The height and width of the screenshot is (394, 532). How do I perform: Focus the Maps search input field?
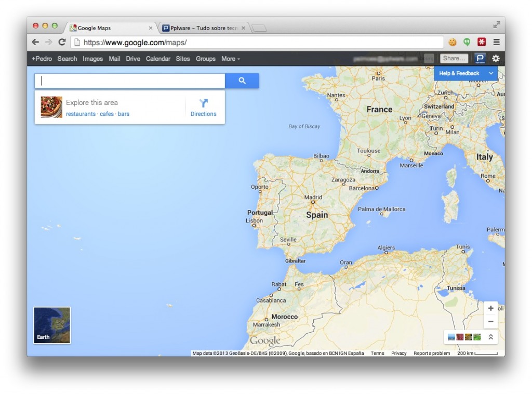tap(130, 81)
